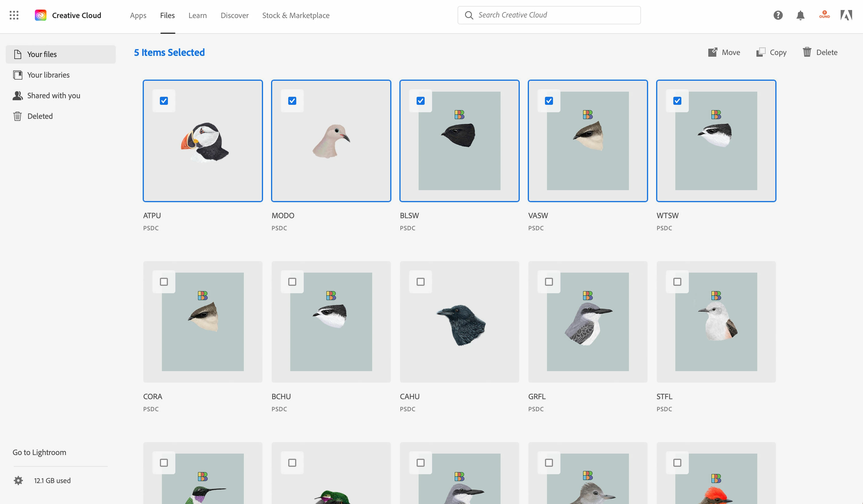The image size is (863, 504).
Task: Follow the Go to Lightroom link
Action: (39, 452)
